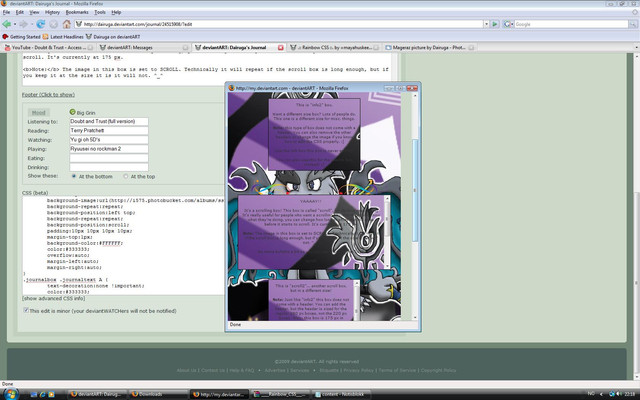Open the Latest Headlines feed bookmark
640x400 pixels.
[63, 37]
